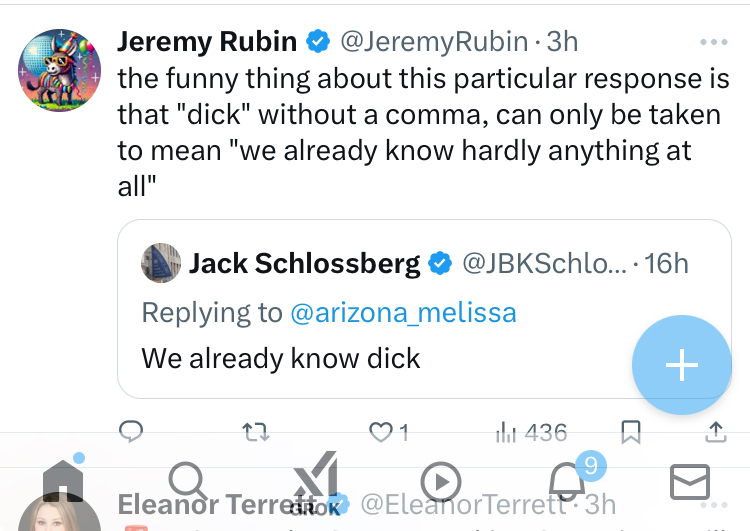Open notifications bell with 9 badge

pos(566,482)
